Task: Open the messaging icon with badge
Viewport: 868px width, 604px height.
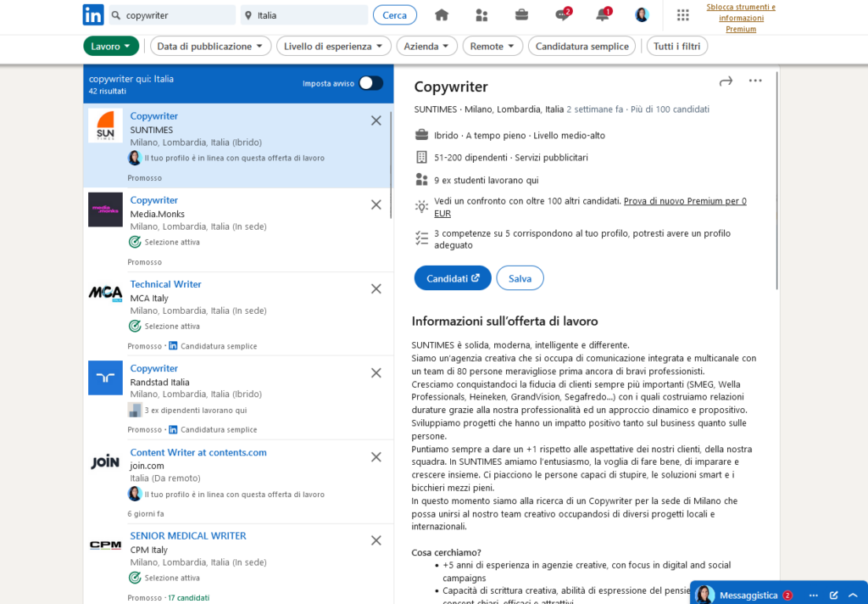Action: (563, 14)
